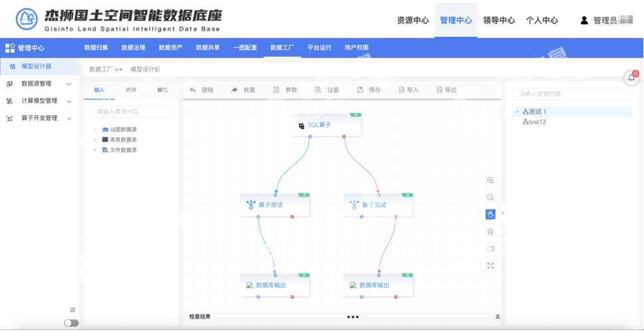Collapse the right panel with arrow handle
Image resolution: width=644 pixels, height=332 pixels.
point(502,213)
